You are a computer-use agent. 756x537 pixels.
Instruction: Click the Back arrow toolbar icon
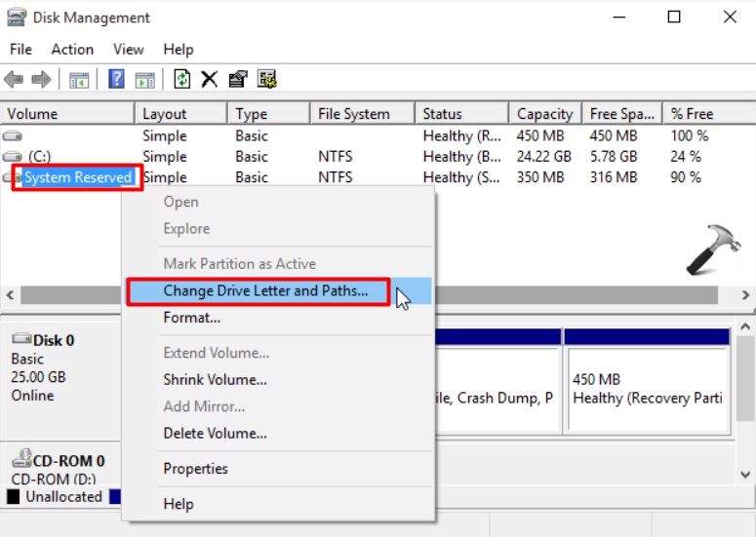pos(14,79)
